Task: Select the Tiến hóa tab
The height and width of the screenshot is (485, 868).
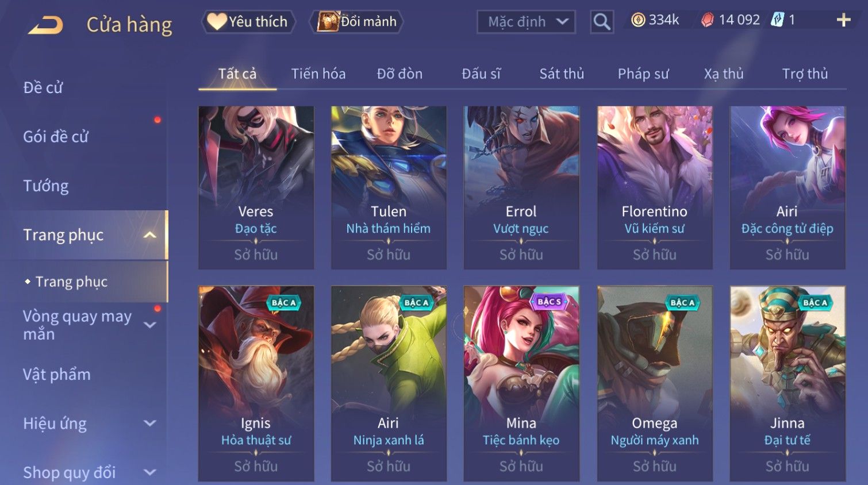Action: 318,74
